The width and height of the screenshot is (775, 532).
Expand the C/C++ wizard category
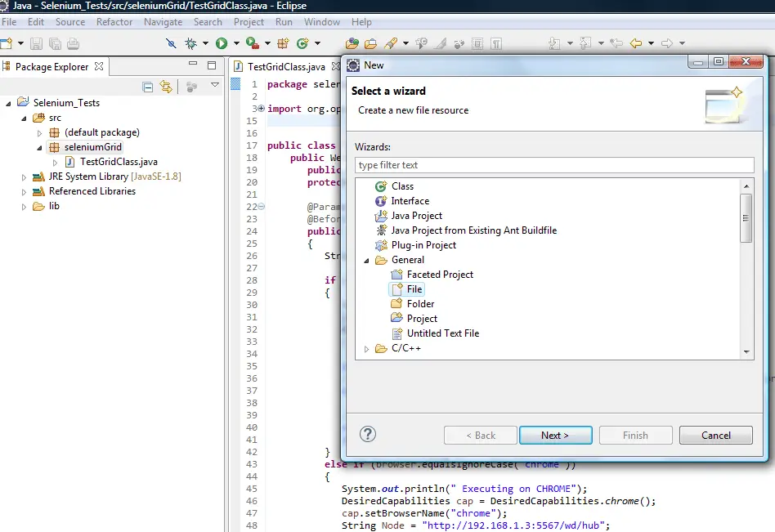click(x=366, y=349)
